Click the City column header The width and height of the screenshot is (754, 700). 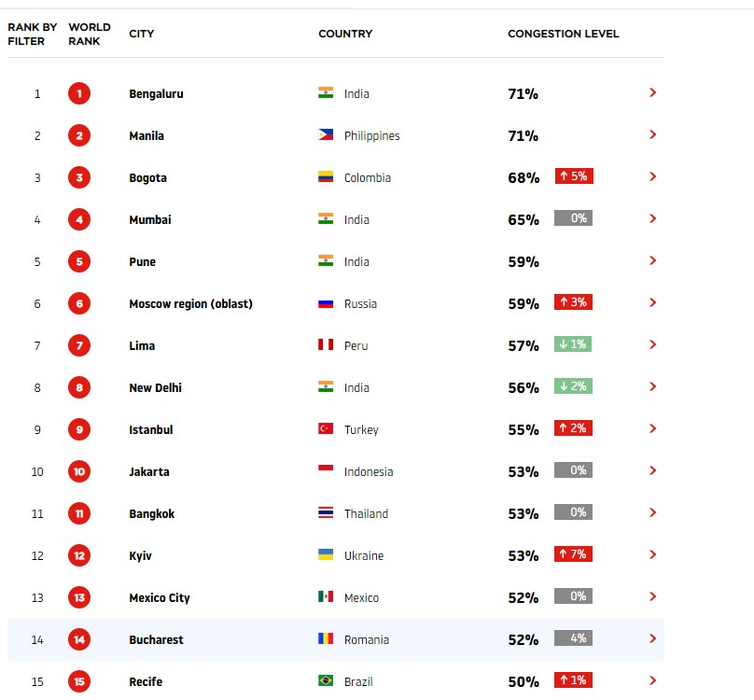142,34
